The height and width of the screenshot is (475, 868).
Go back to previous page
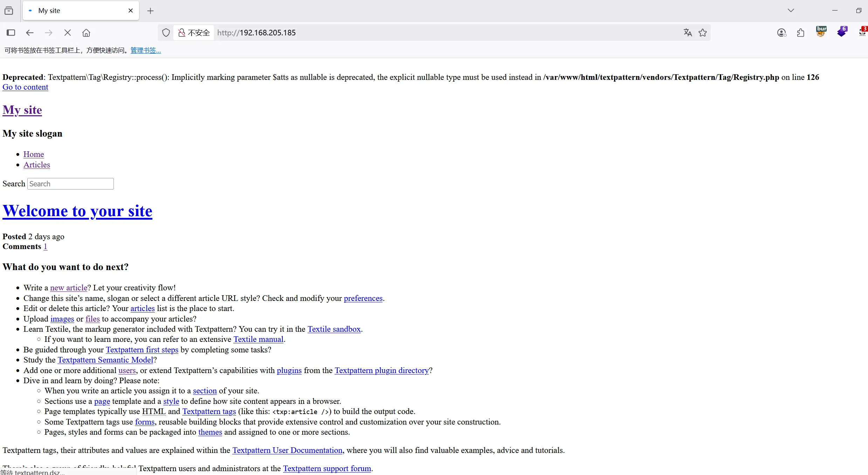(x=30, y=33)
